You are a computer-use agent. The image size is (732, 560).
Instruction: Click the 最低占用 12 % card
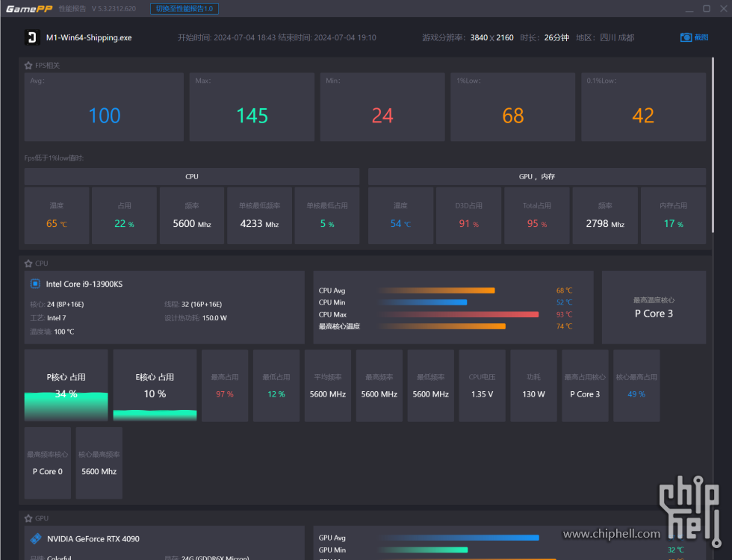(x=276, y=385)
